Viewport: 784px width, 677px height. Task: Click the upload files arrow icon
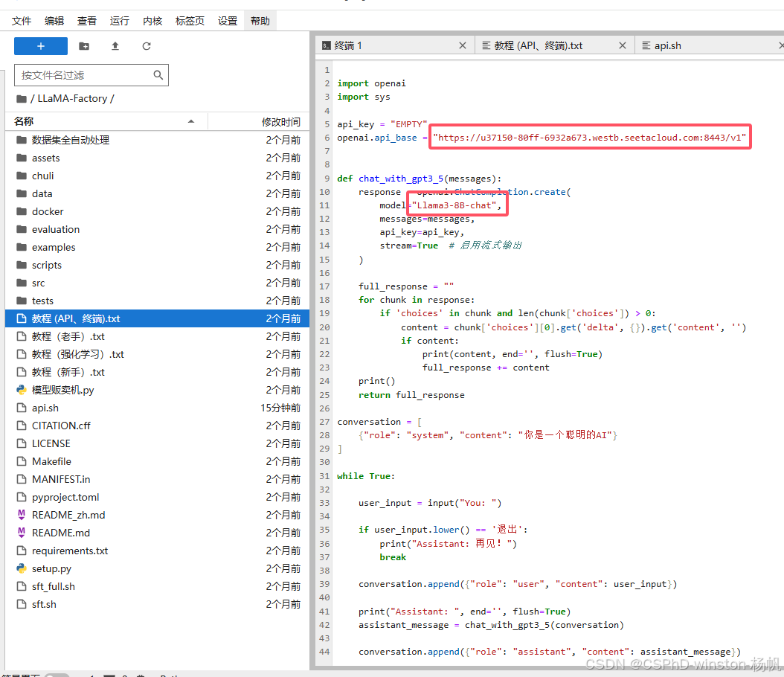click(x=115, y=46)
